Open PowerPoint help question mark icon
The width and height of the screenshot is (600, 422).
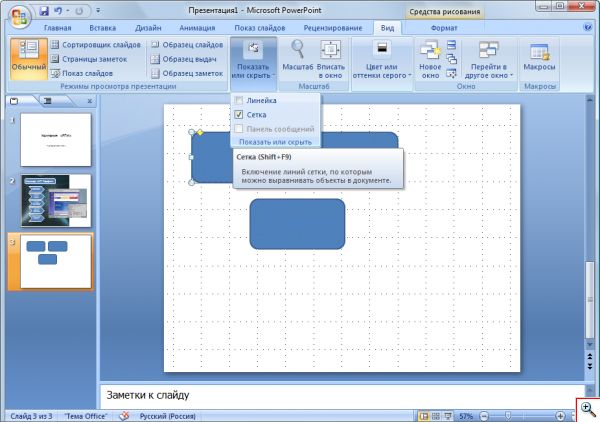(587, 27)
